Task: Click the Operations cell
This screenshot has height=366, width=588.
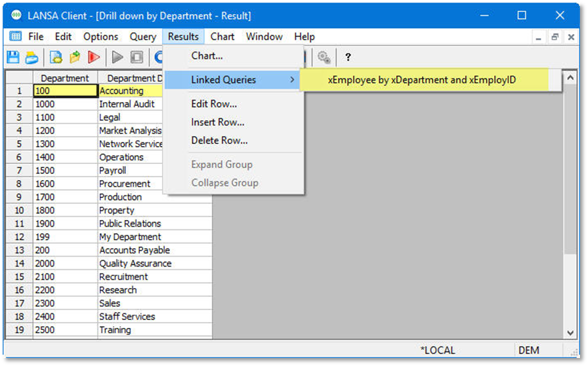Action: tap(131, 157)
